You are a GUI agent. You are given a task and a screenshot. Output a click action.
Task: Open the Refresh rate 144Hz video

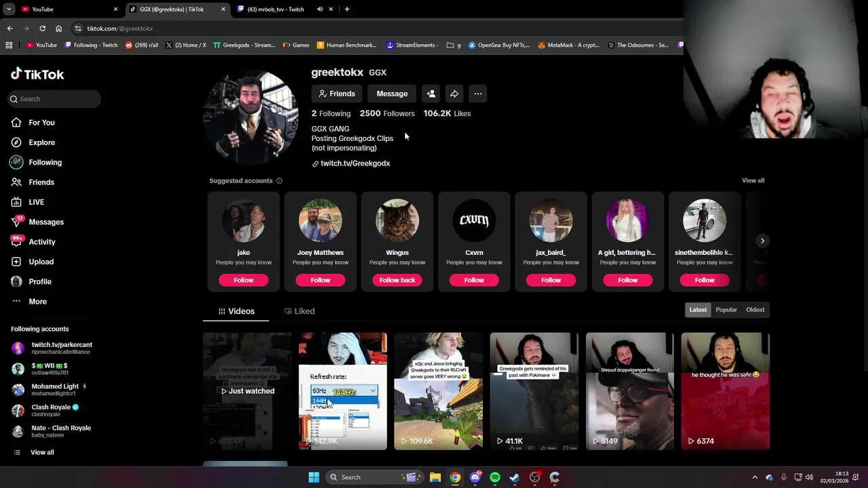click(342, 391)
